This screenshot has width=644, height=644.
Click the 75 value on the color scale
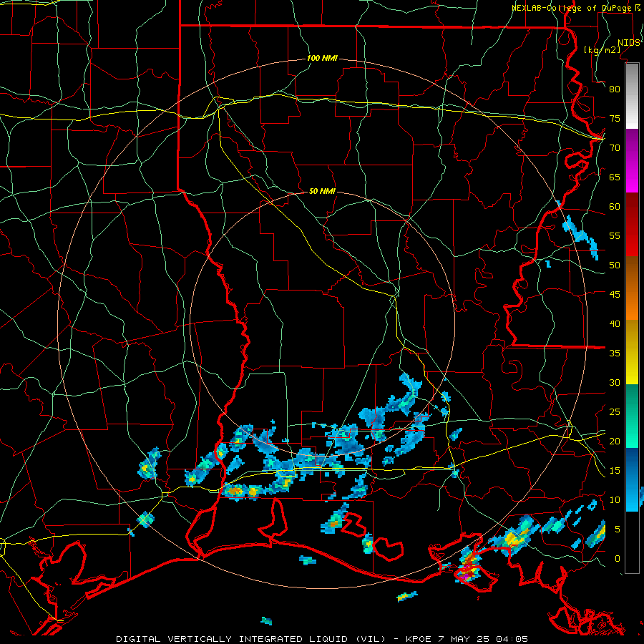(615, 119)
